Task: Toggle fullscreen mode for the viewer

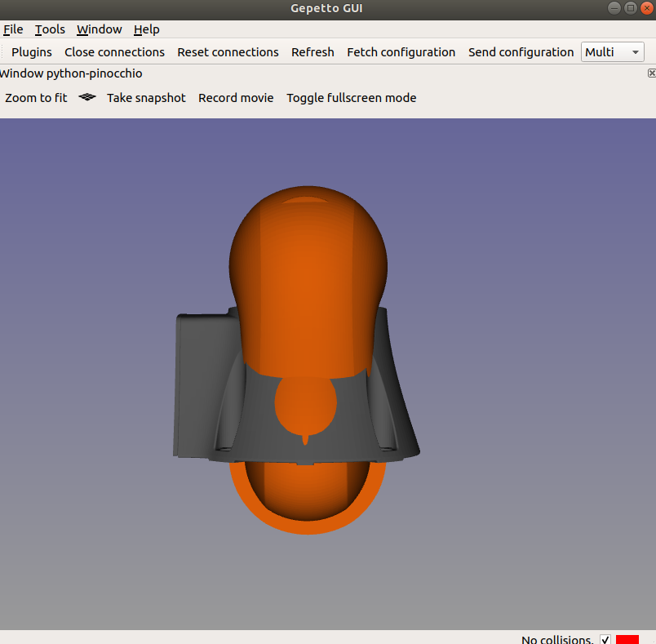Action: click(351, 97)
